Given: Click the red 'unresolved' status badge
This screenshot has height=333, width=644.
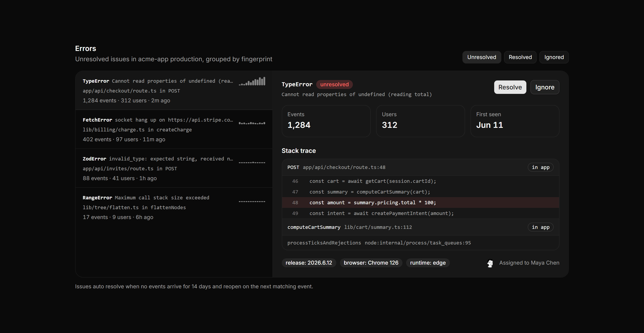Looking at the screenshot, I should [x=334, y=84].
